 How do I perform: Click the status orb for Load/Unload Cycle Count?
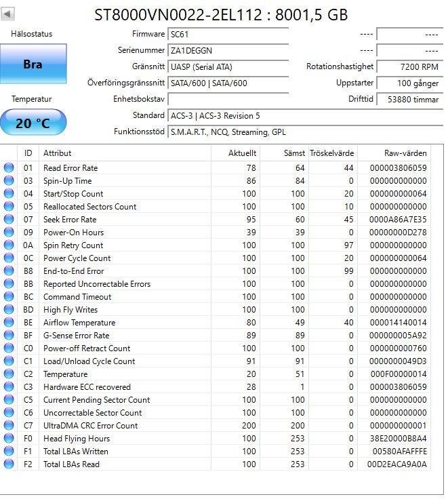coord(9,361)
